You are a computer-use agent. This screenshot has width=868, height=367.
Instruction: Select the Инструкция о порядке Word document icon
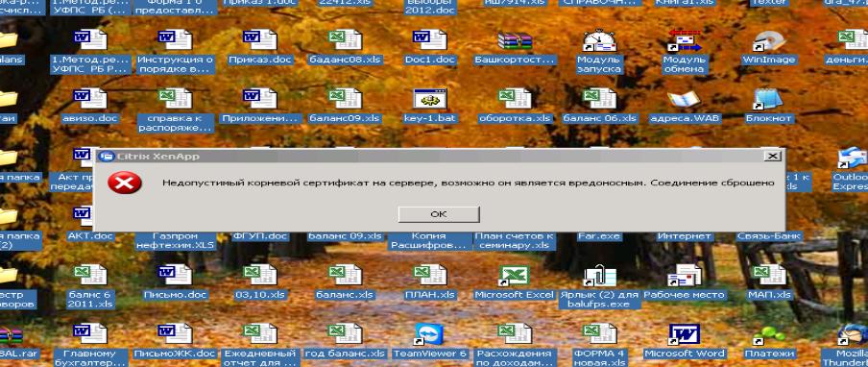click(175, 39)
